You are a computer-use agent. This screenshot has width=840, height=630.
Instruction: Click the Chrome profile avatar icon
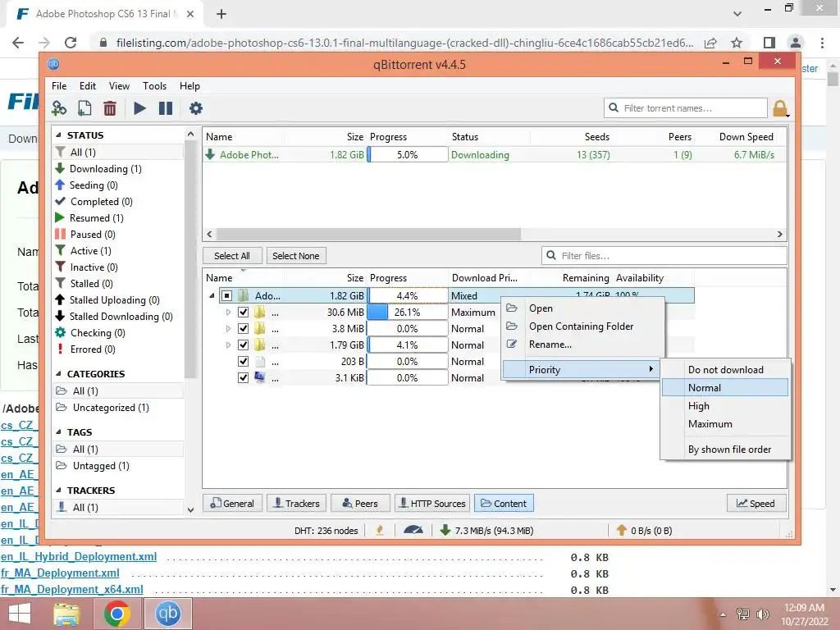[x=796, y=43]
